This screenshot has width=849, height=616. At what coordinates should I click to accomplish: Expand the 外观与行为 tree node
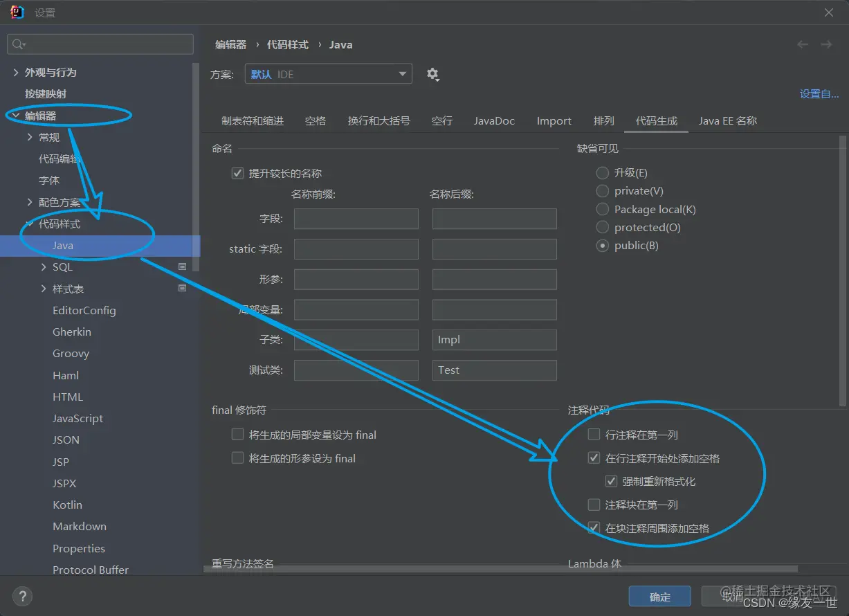click(x=15, y=71)
